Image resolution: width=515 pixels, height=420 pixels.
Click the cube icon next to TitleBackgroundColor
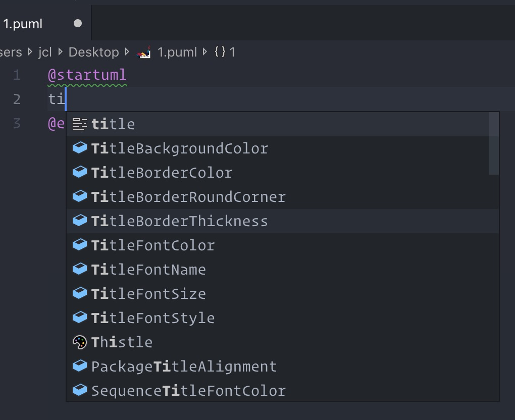[x=79, y=148]
